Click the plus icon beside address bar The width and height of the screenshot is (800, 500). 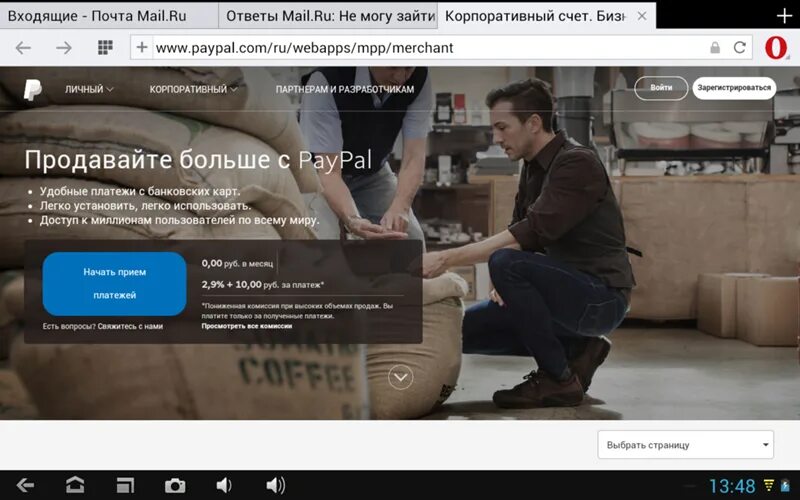(x=142, y=47)
